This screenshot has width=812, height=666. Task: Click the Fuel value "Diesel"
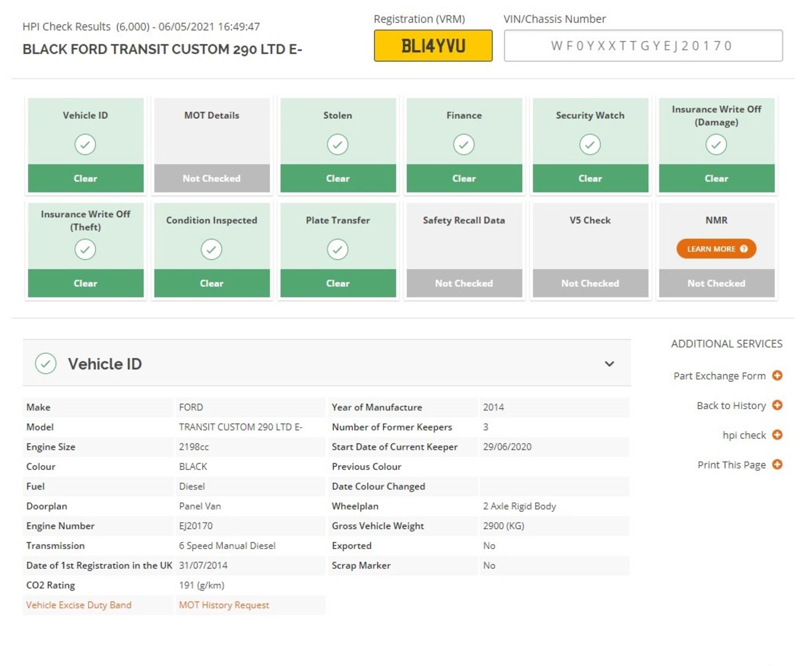tap(192, 486)
